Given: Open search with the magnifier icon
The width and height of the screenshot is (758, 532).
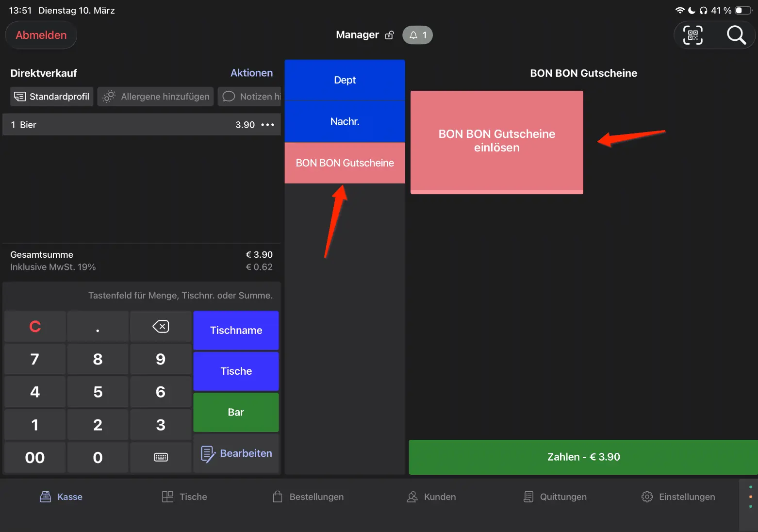Looking at the screenshot, I should [x=736, y=35].
